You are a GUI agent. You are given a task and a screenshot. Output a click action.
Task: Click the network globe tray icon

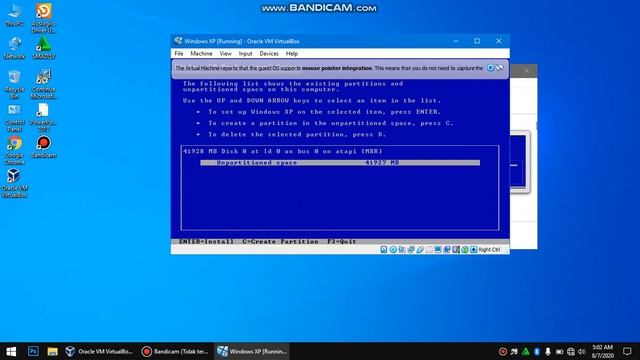coord(571,351)
